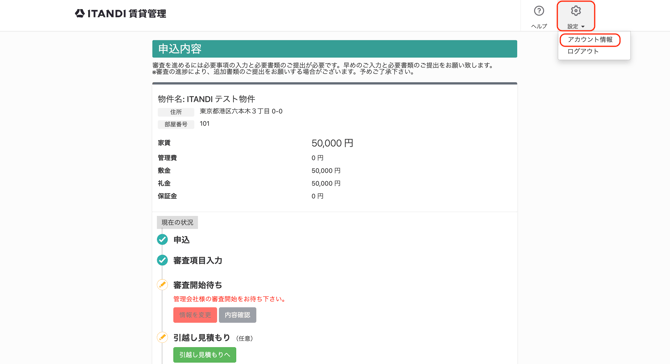Click the ヘルプ label text
Image resolution: width=670 pixels, height=364 pixels.
[x=539, y=26]
